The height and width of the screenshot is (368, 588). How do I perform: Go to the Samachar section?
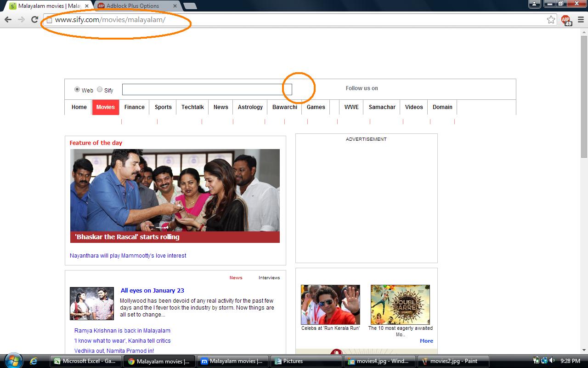click(382, 107)
